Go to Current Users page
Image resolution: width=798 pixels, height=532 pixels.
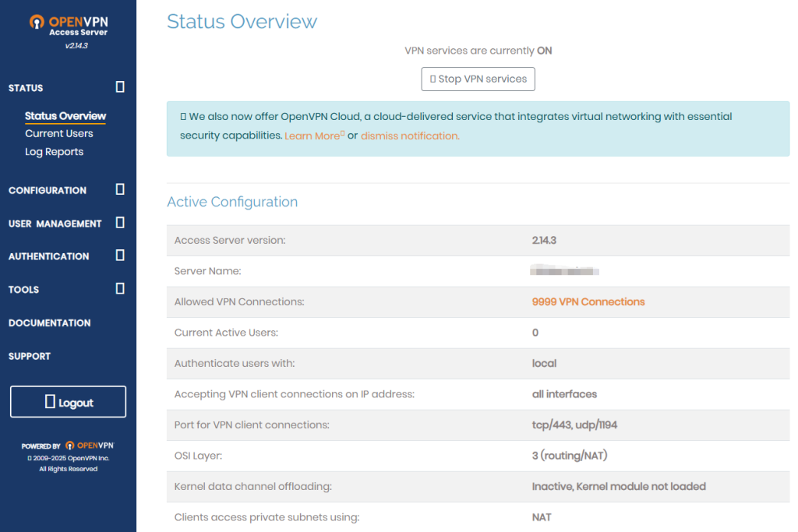pyautogui.click(x=59, y=134)
